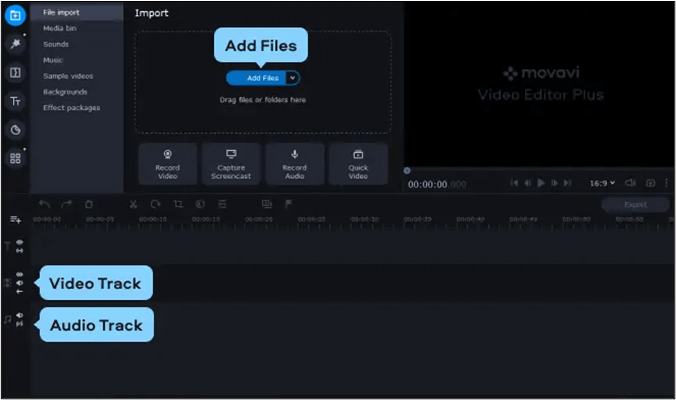This screenshot has height=400, width=676.
Task: Open the Titles text tool
Action: (x=15, y=101)
